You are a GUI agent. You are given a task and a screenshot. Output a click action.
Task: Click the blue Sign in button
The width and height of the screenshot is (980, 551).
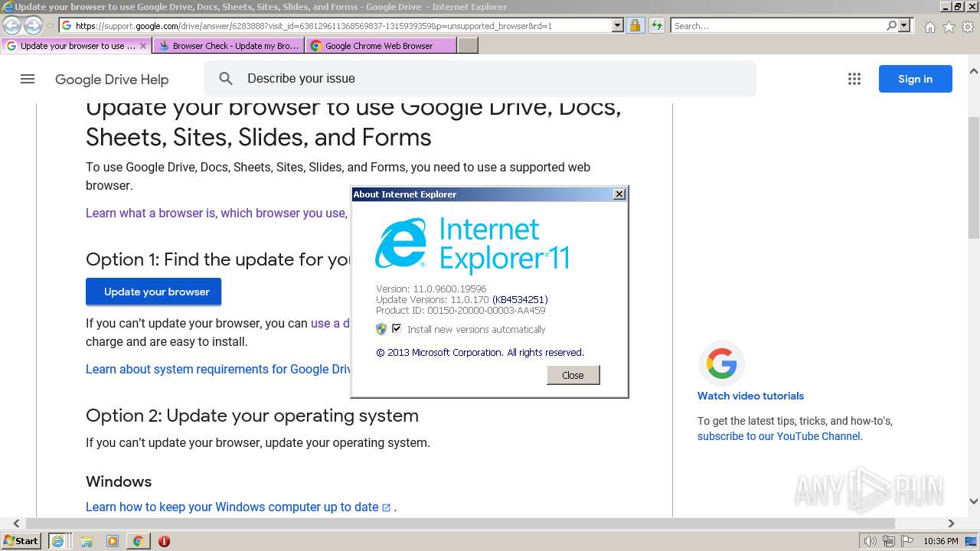coord(915,79)
